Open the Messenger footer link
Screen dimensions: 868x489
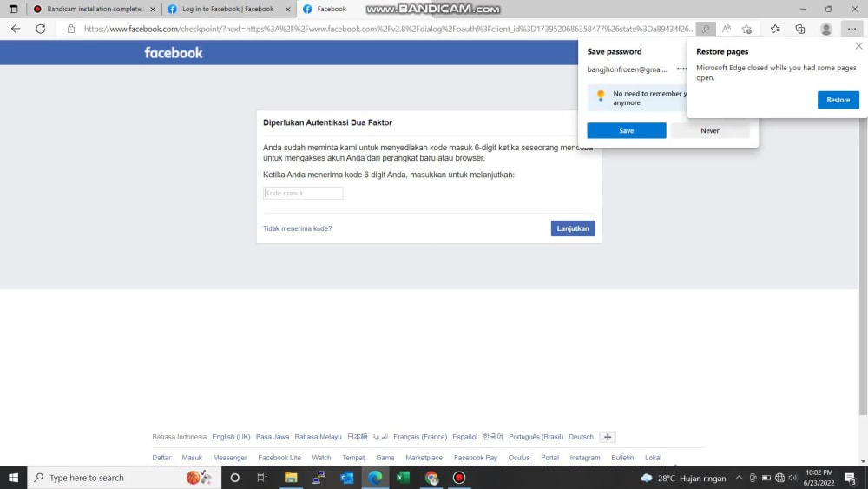(x=230, y=458)
